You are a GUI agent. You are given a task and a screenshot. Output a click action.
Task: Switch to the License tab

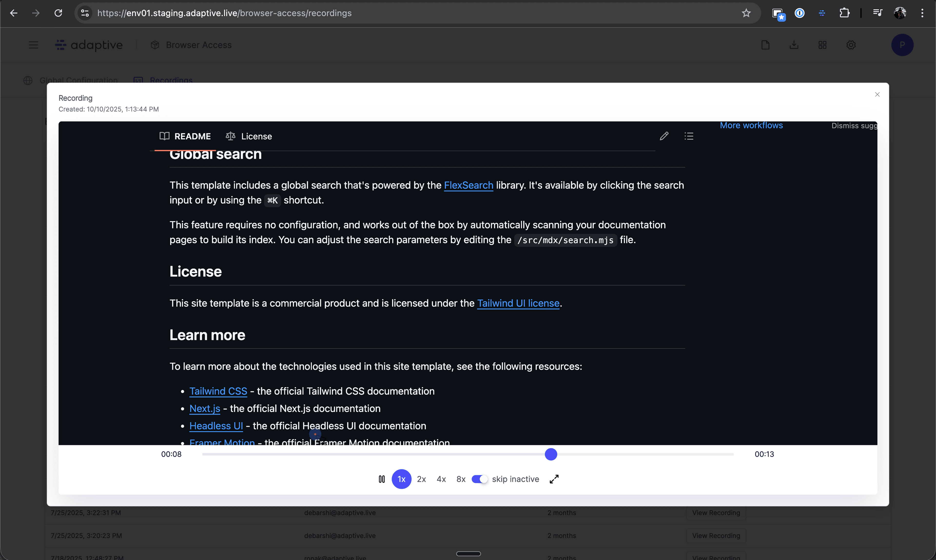249,136
